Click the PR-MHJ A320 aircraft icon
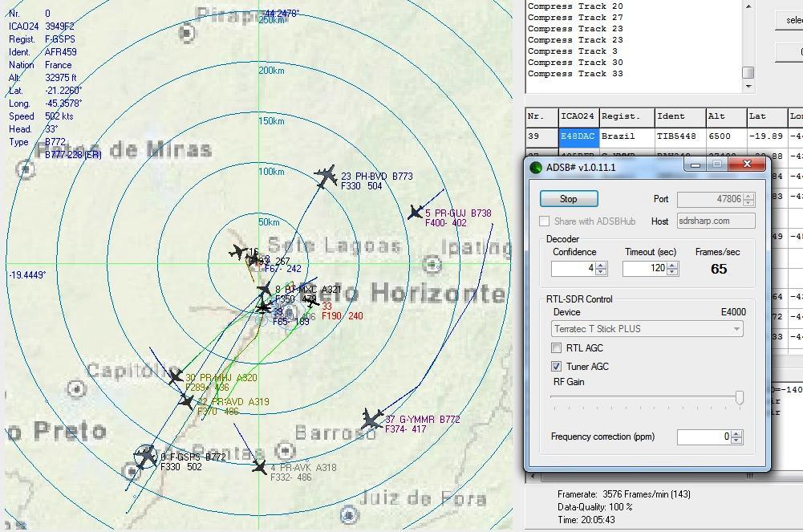This screenshot has width=803, height=532. 176,376
